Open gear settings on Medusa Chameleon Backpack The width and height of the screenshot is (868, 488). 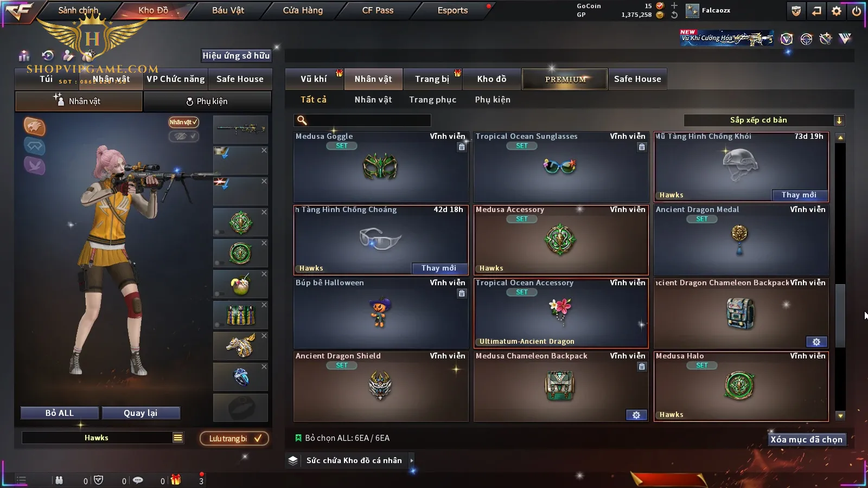point(636,415)
